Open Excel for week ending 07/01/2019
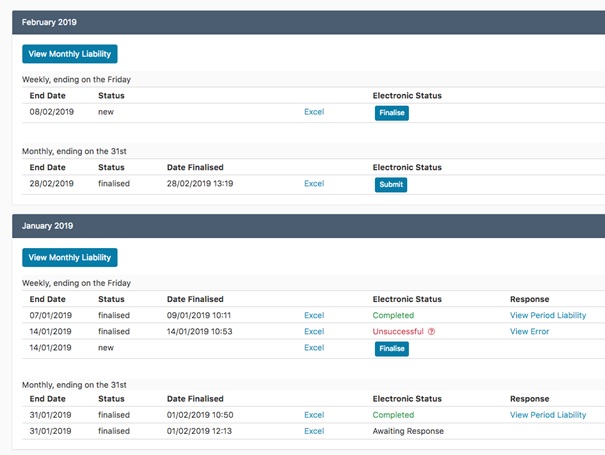605x455 pixels. pyautogui.click(x=314, y=315)
